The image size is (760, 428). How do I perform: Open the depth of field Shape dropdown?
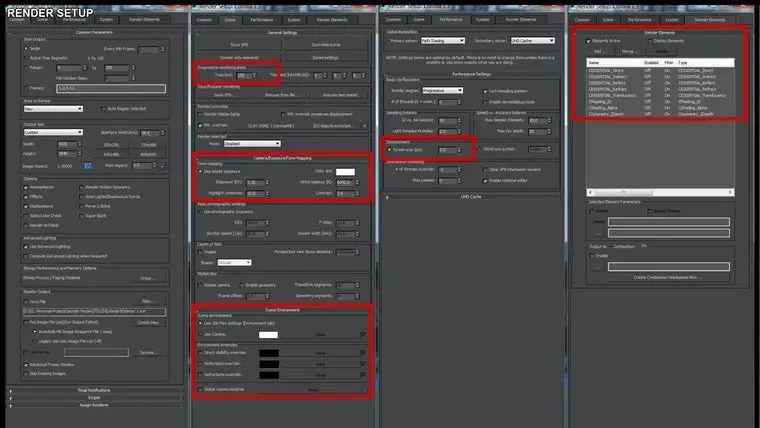coord(234,262)
